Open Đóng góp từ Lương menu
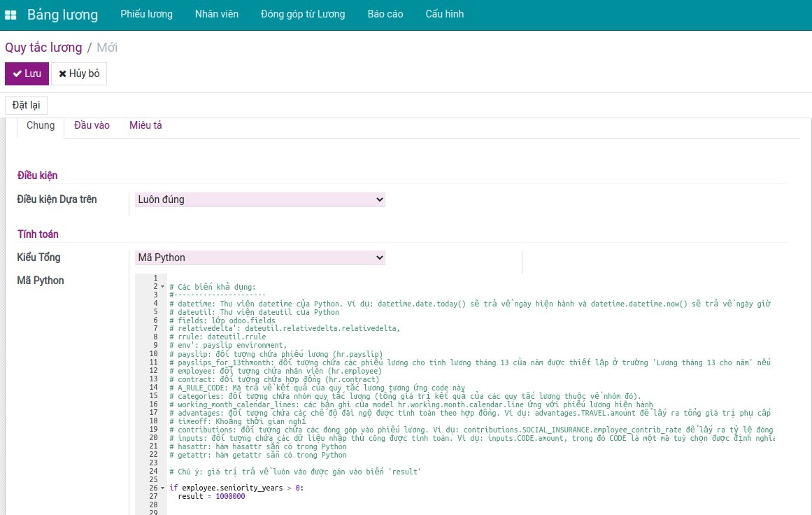 (303, 14)
